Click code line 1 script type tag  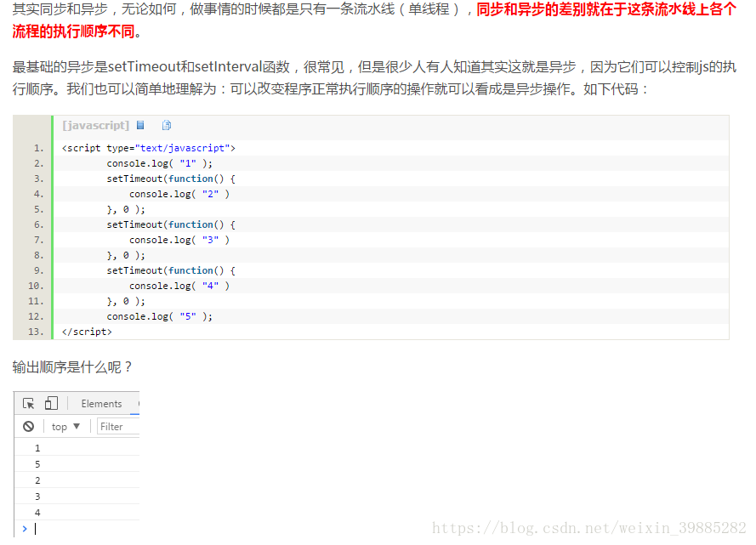pos(149,148)
